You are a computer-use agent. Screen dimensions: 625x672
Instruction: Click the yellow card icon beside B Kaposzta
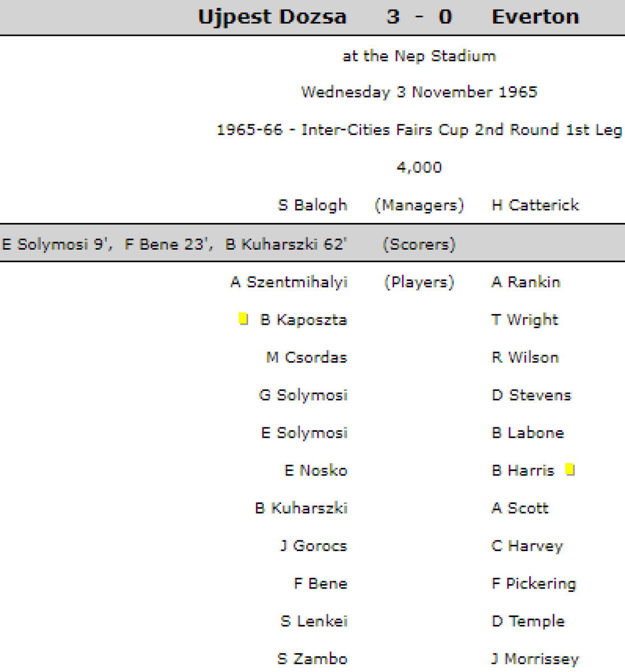pyautogui.click(x=243, y=319)
